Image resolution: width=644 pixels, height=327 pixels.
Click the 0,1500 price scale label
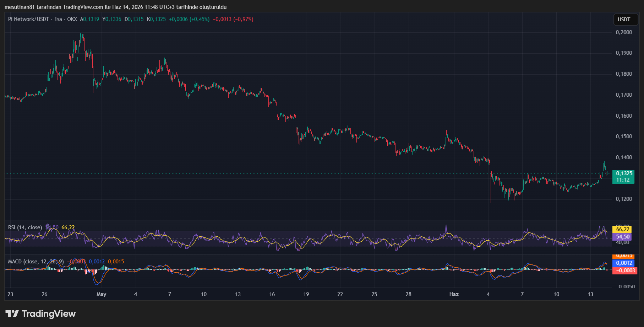pos(624,136)
